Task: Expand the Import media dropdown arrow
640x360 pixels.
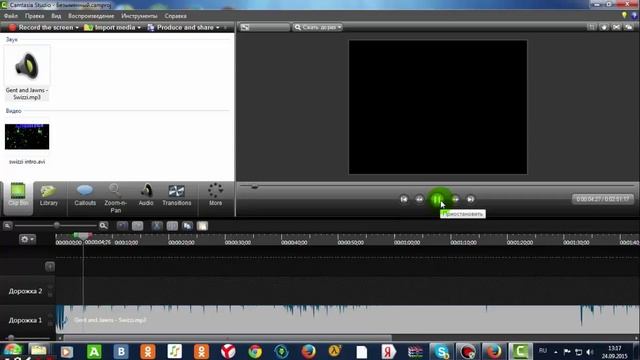Action: pyautogui.click(x=139, y=28)
